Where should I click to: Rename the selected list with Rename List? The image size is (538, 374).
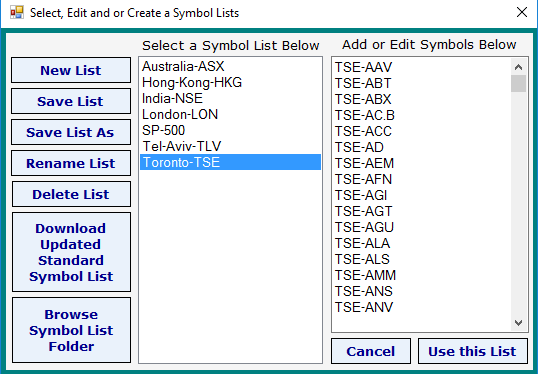click(x=71, y=163)
